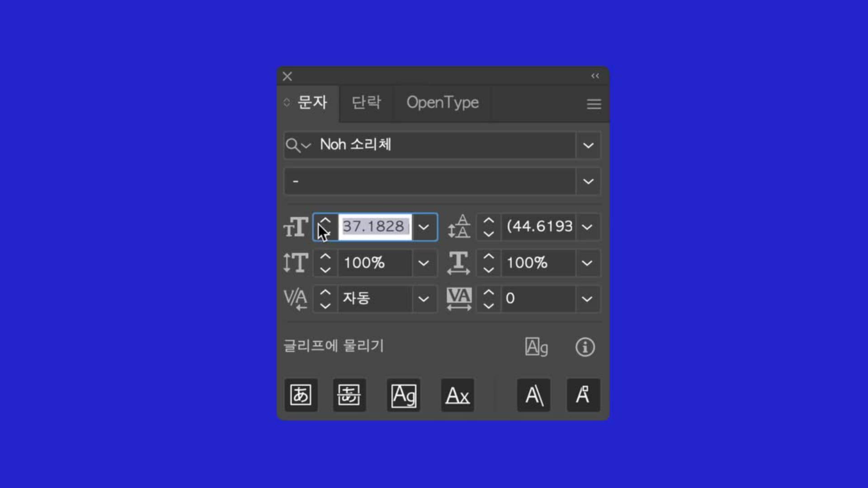
Task: Click the snap to glyph info icon
Action: click(585, 347)
